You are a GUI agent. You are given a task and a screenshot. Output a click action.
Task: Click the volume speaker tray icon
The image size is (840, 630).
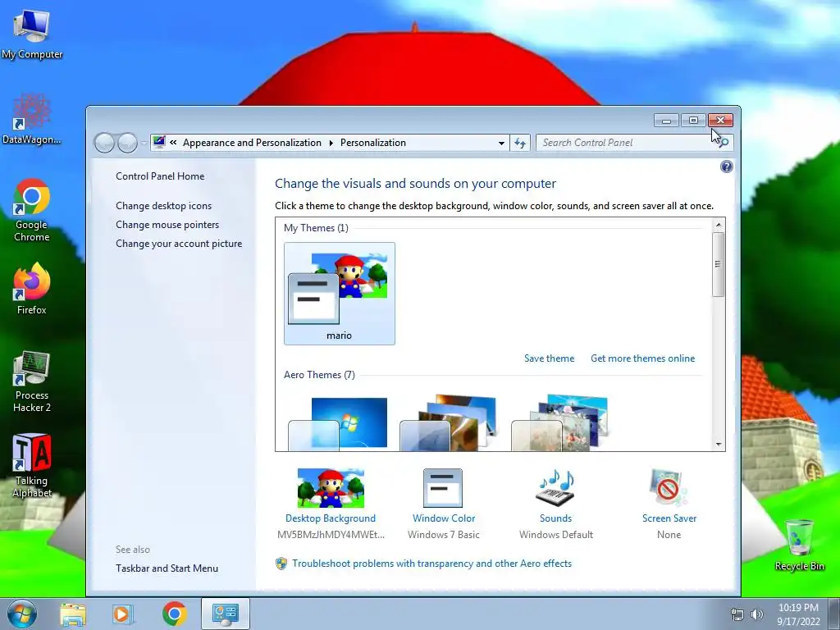[756, 614]
